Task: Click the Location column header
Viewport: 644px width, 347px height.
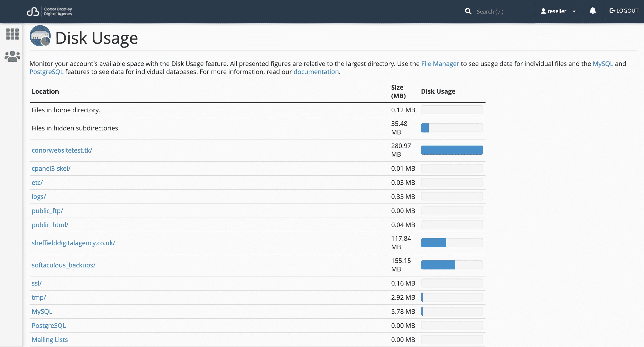Action: pos(45,91)
